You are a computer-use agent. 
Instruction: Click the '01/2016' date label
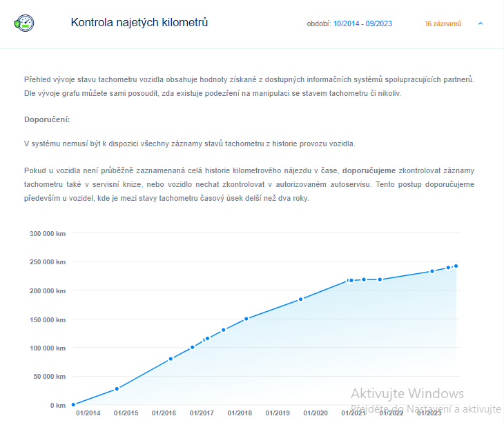click(x=164, y=413)
